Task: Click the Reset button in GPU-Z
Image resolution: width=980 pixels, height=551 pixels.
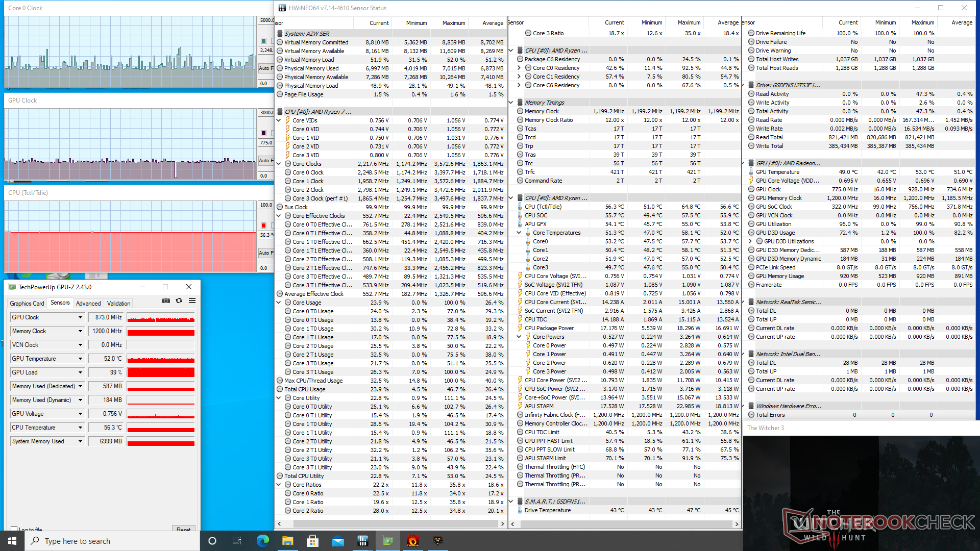Action: coord(184,529)
